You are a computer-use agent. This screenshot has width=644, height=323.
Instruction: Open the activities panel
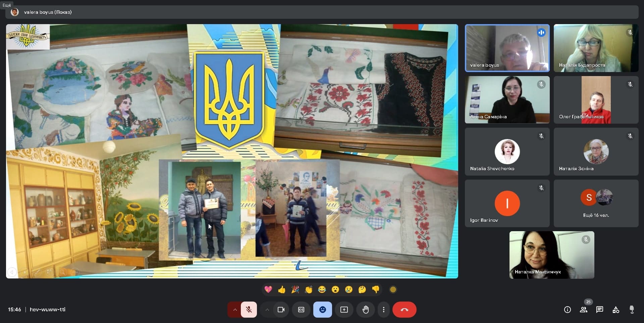[616, 310]
